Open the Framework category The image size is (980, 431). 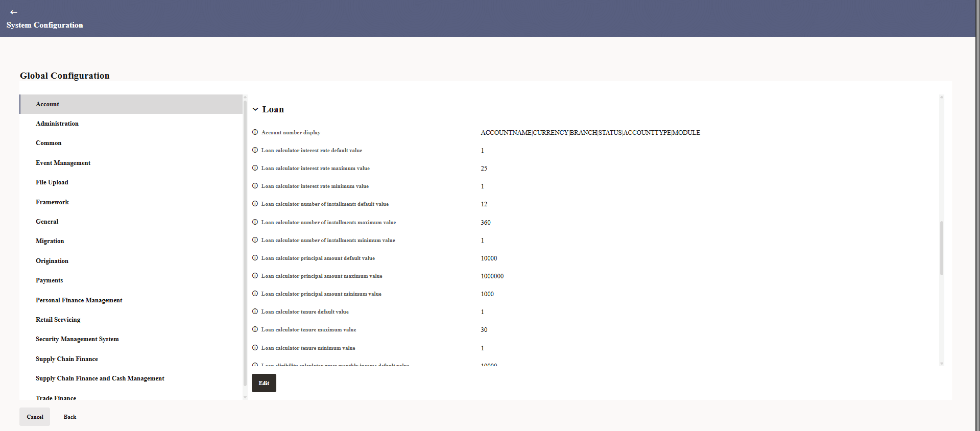pos(131,202)
